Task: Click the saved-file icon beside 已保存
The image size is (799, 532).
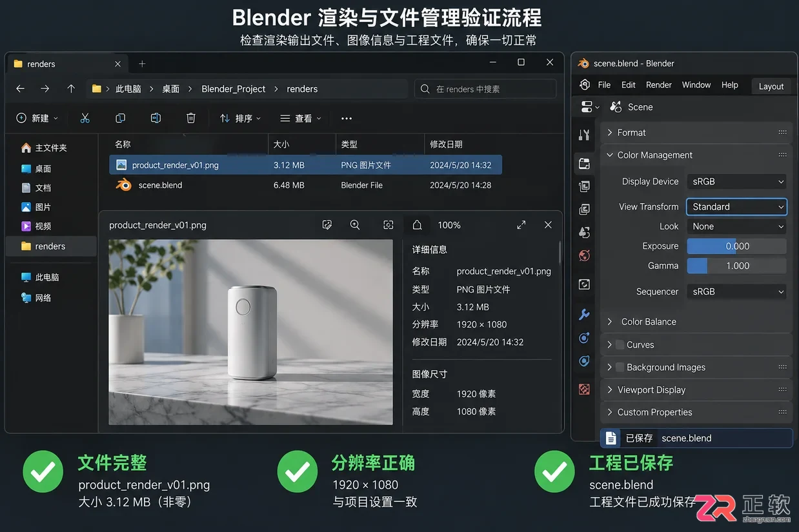Action: click(x=611, y=438)
